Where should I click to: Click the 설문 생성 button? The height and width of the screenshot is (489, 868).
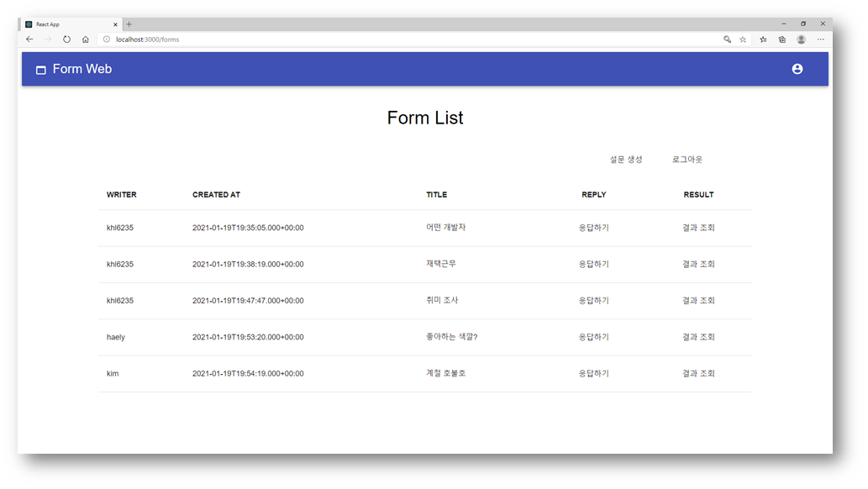coord(626,159)
